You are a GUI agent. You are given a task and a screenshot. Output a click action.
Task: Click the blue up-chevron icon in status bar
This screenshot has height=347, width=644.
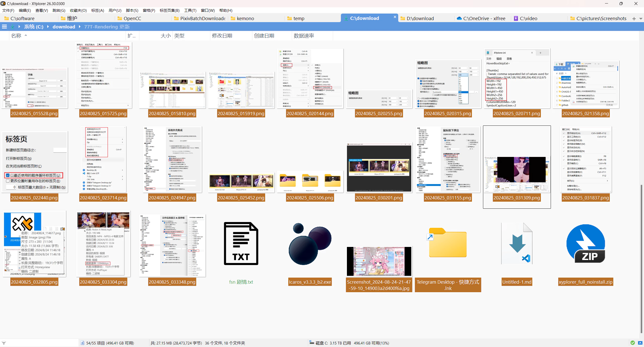(x=640, y=343)
